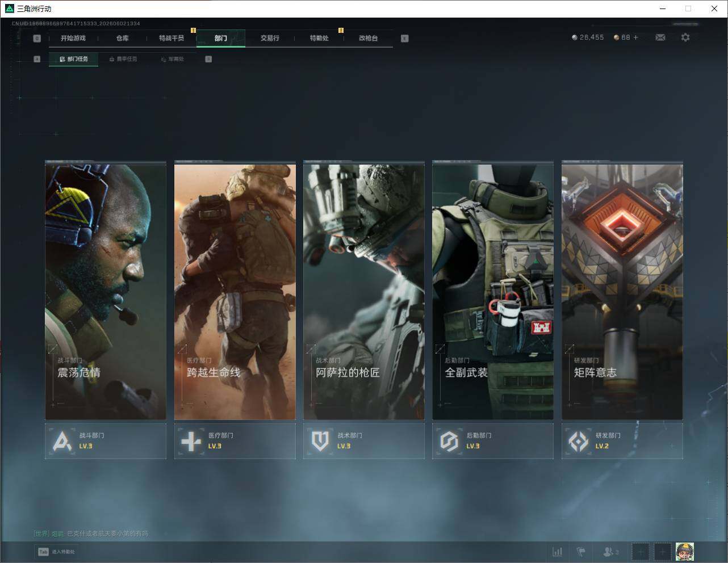Switch to the 开始游戏 tab

(x=73, y=38)
